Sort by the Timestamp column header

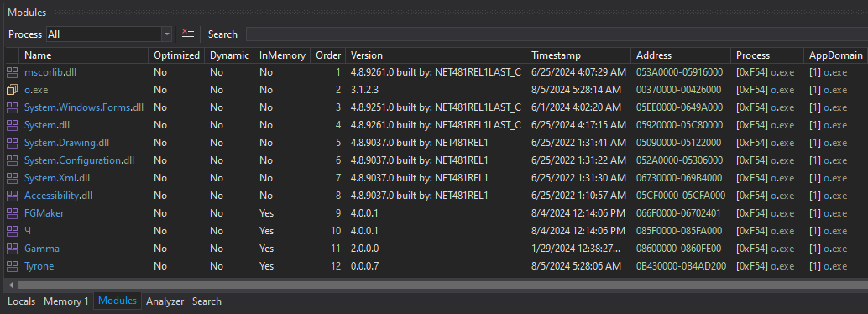pyautogui.click(x=578, y=55)
